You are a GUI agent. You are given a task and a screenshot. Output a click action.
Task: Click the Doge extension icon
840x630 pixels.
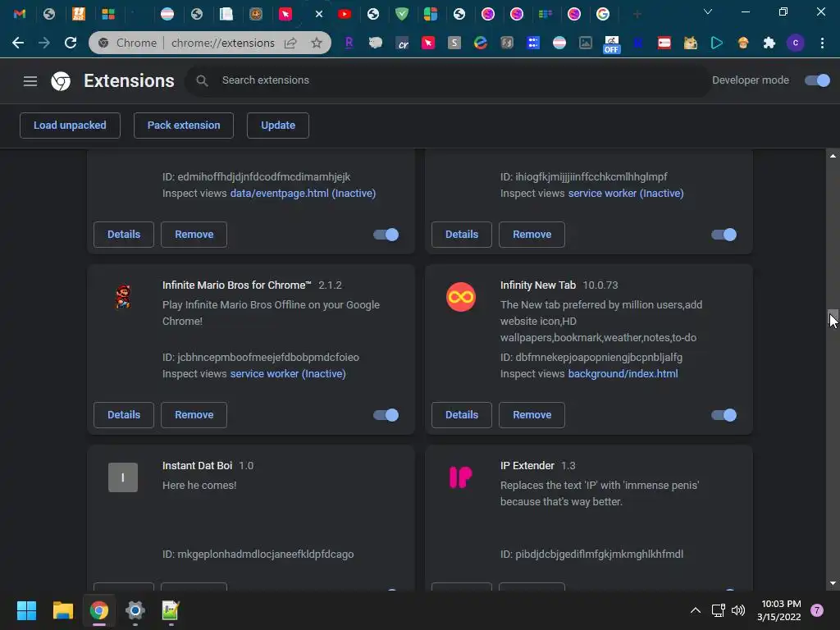(x=691, y=43)
